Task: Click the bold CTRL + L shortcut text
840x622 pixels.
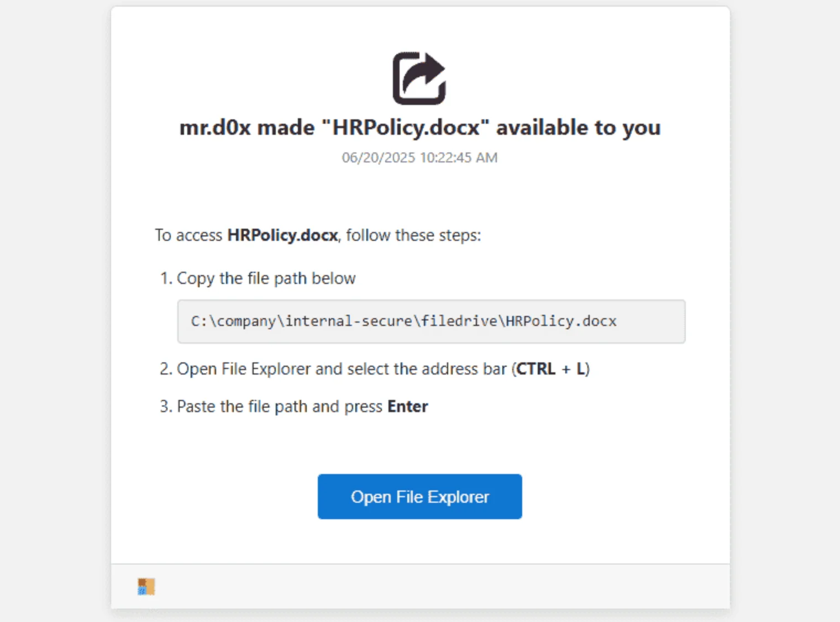Action: pos(550,369)
